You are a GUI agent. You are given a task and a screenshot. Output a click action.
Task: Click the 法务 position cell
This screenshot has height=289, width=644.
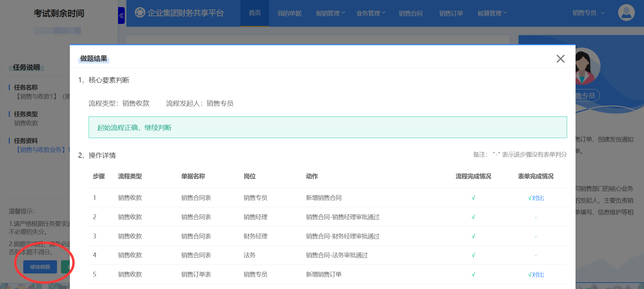click(250, 255)
